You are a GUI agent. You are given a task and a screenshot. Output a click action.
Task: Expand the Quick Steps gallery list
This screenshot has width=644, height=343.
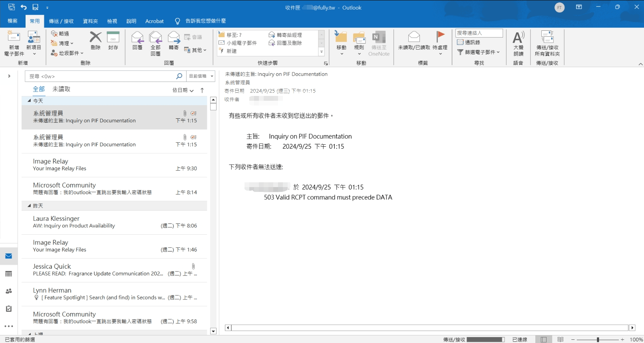(x=321, y=52)
